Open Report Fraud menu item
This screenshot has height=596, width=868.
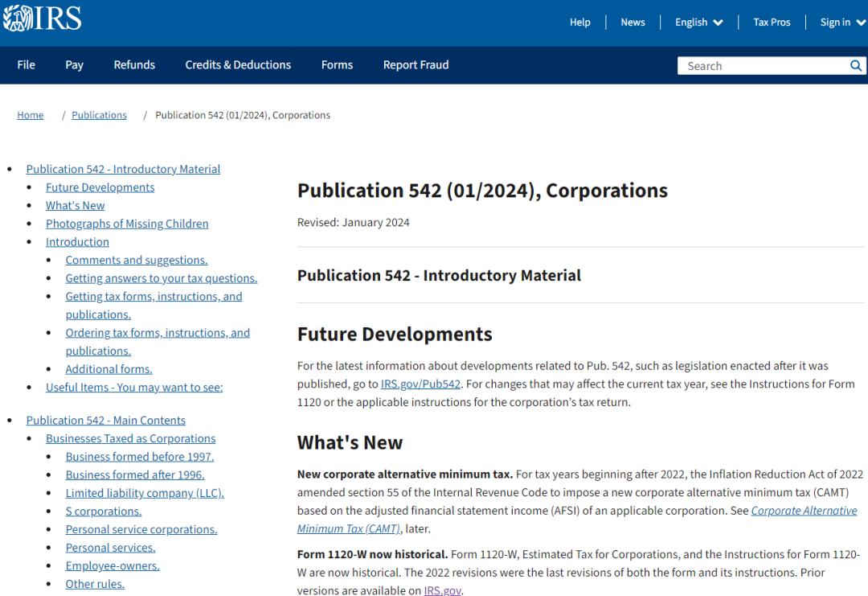(x=416, y=65)
